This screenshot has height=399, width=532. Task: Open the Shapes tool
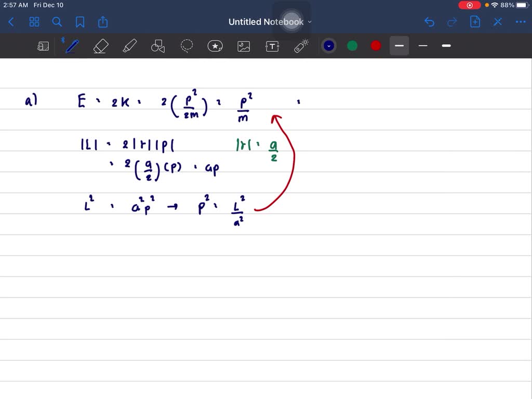pyautogui.click(x=158, y=46)
